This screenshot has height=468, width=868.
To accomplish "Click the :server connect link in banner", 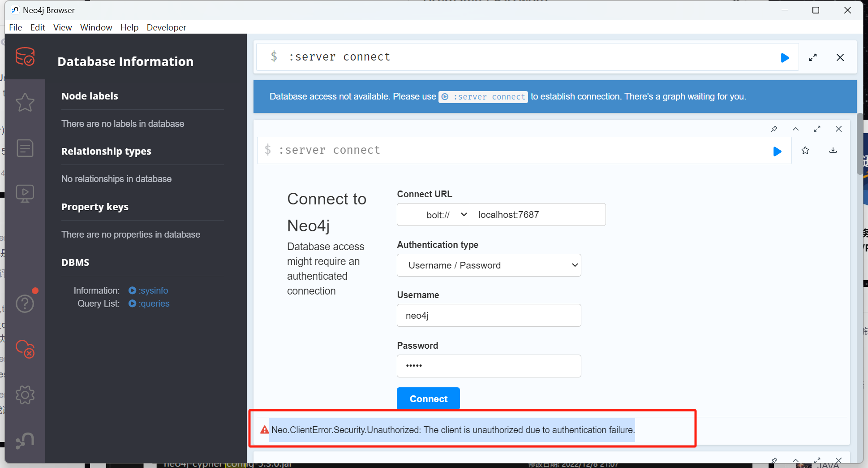I will click(483, 97).
